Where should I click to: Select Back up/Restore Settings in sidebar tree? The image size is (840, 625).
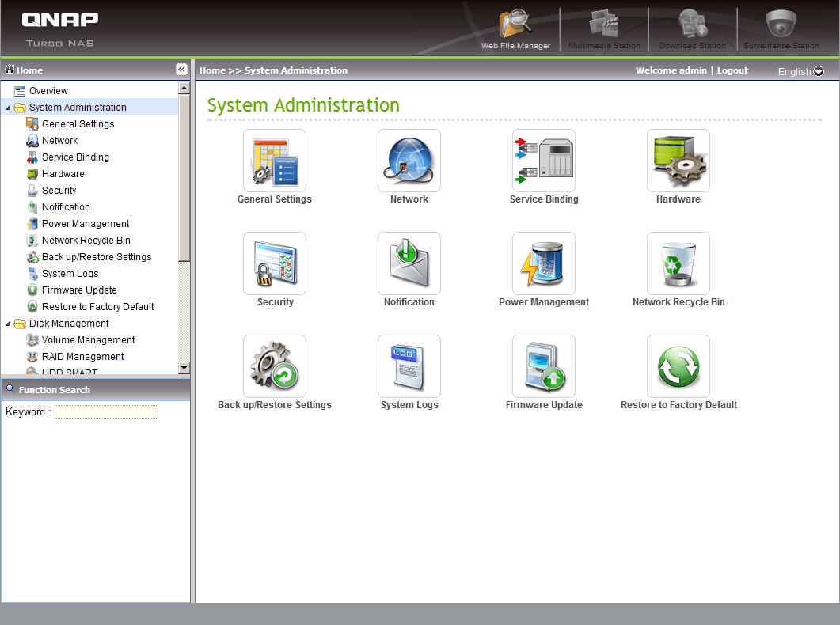97,257
